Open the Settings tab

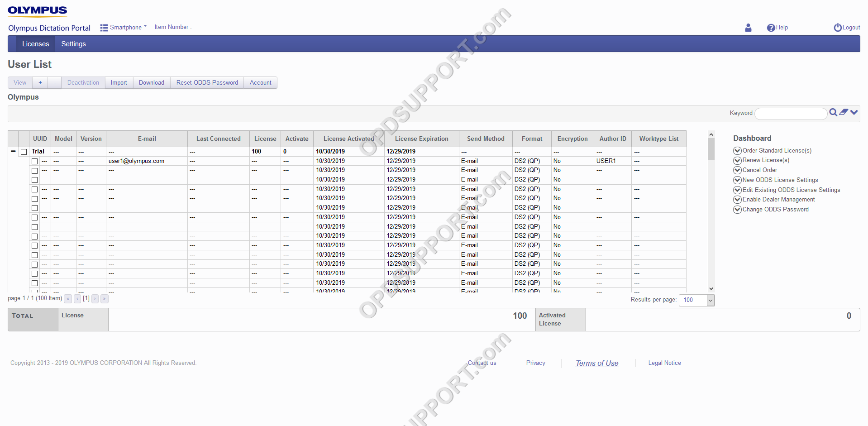click(73, 44)
